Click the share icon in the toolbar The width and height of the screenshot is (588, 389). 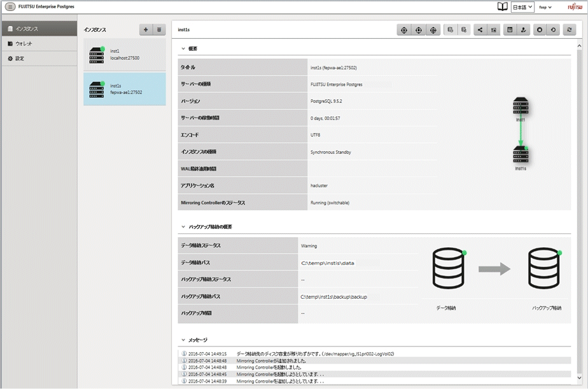tap(480, 30)
